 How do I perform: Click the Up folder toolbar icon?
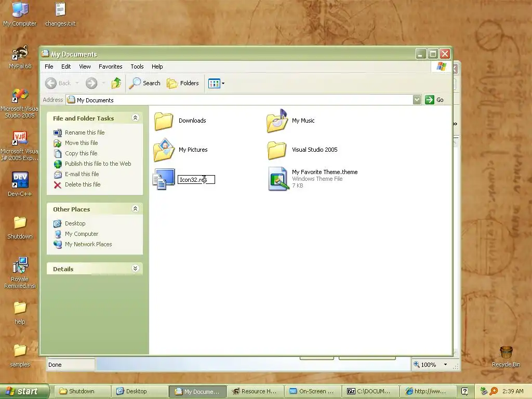tap(116, 83)
